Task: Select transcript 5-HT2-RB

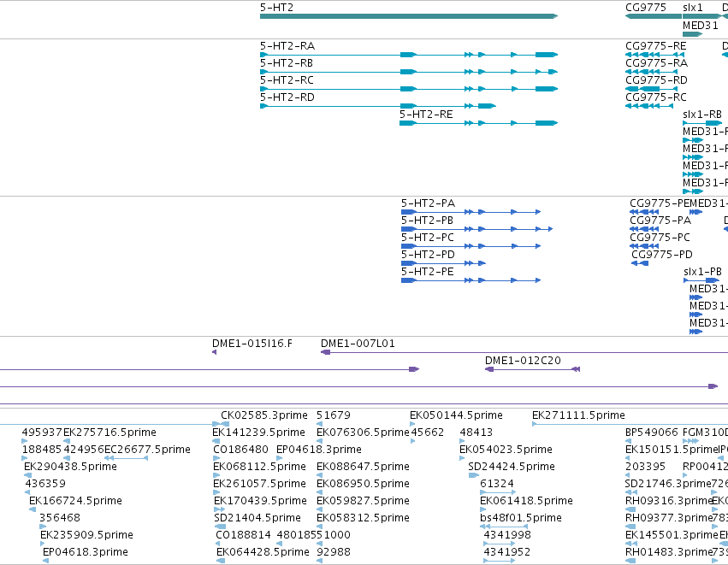Action: click(x=287, y=63)
